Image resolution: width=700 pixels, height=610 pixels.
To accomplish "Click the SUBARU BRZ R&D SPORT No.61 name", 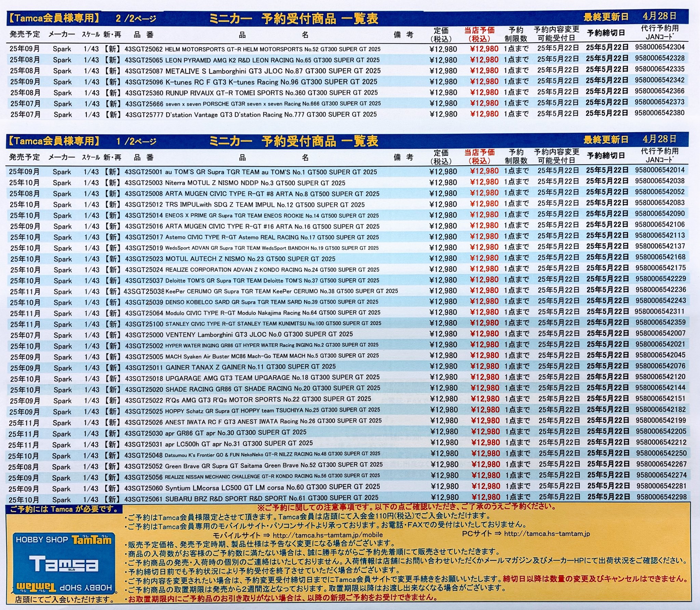I will [272, 498].
